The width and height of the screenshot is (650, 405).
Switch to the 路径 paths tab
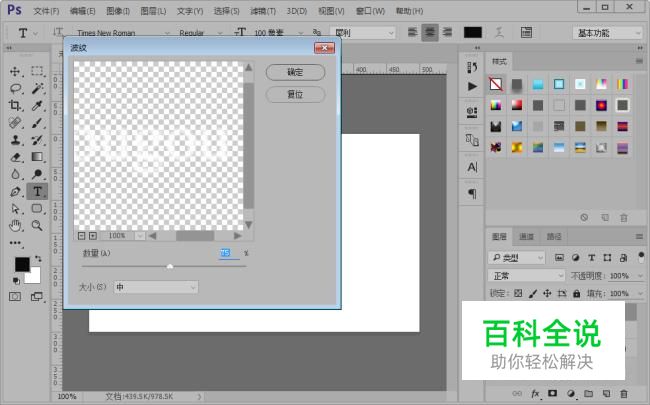[554, 237]
